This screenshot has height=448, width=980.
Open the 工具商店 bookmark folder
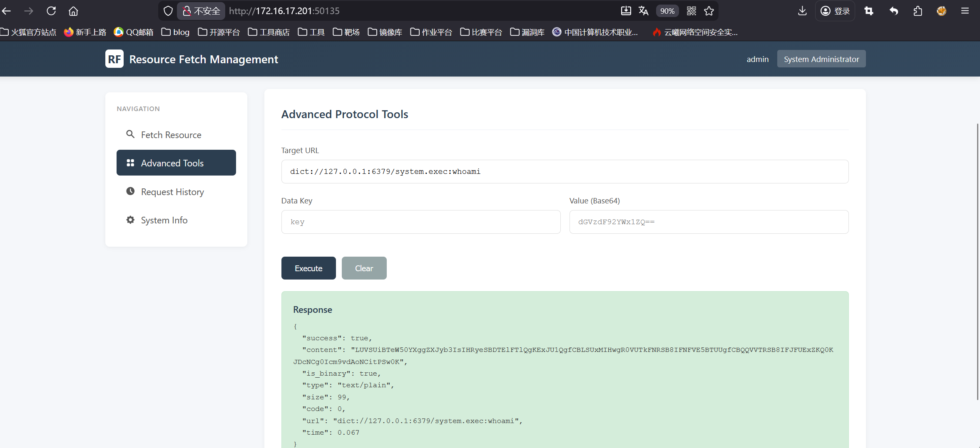[269, 32]
